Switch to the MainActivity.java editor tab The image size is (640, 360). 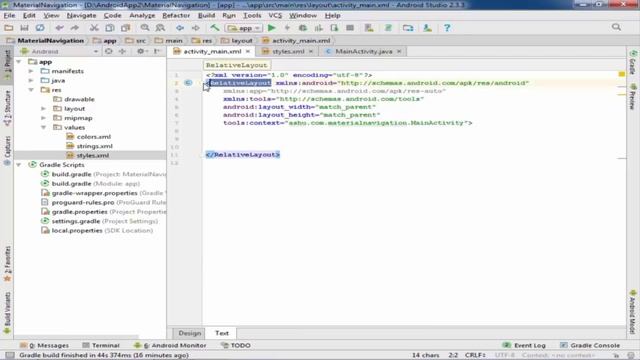(x=363, y=51)
